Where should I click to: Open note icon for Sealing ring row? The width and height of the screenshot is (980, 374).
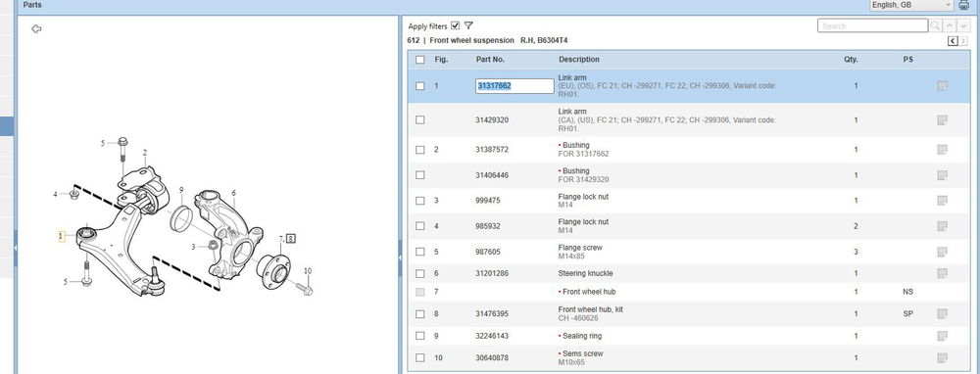[x=943, y=336]
